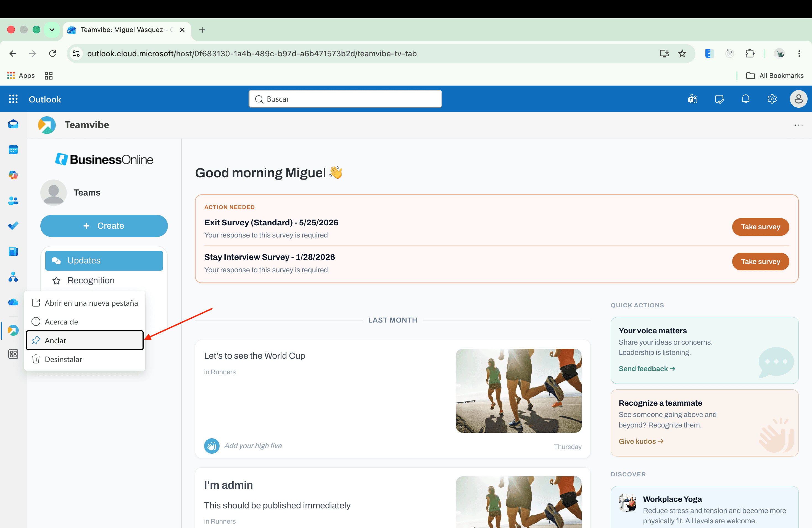Open the OneDrive cloud icon

tap(13, 302)
